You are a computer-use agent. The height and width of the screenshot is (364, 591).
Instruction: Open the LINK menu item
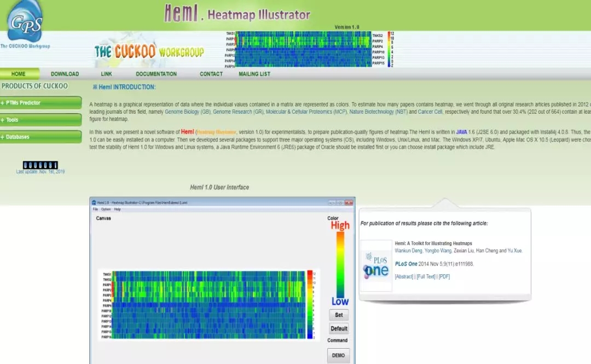106,74
